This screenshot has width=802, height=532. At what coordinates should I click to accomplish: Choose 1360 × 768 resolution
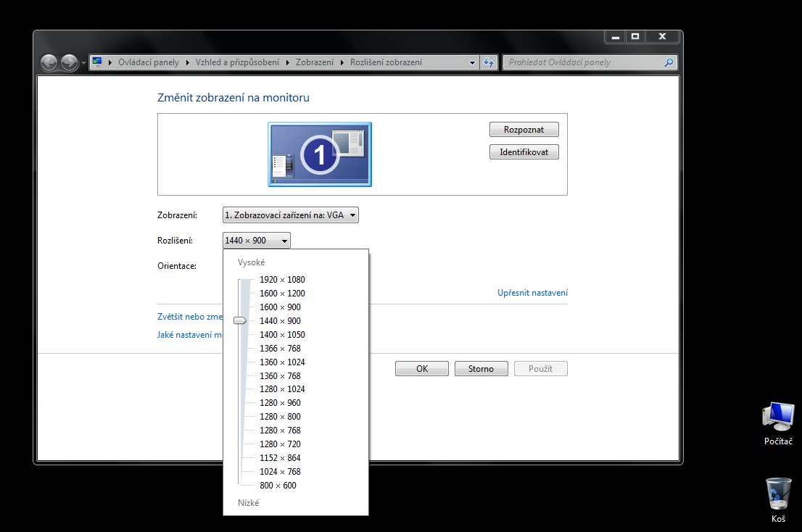[x=280, y=376]
